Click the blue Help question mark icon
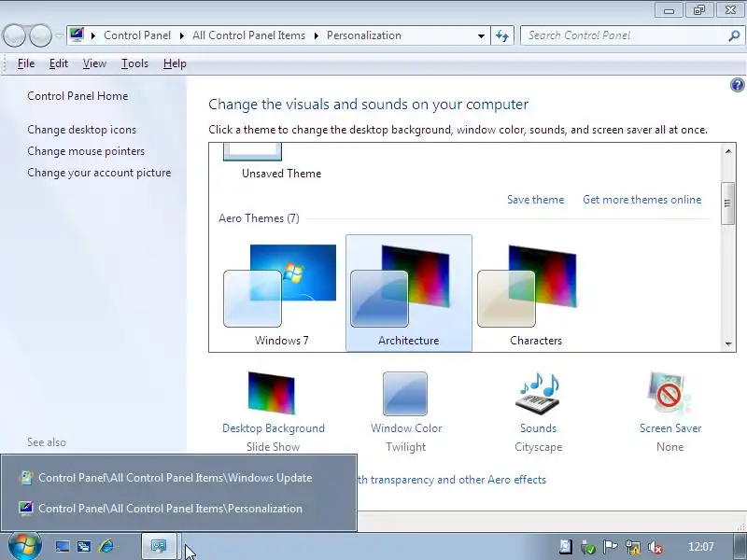This screenshot has height=560, width=747. tap(737, 85)
